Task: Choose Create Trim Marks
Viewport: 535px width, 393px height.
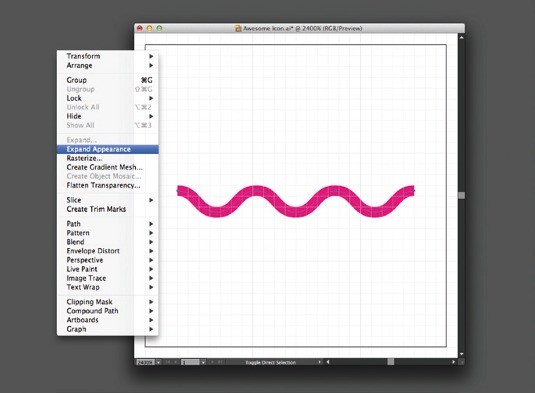Action: coord(107,209)
